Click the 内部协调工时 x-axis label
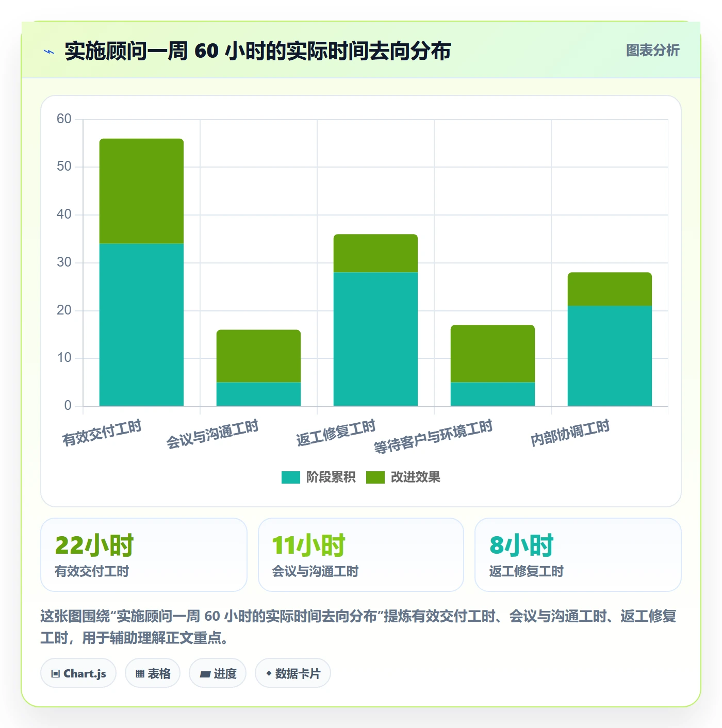722x728 pixels. [x=570, y=433]
